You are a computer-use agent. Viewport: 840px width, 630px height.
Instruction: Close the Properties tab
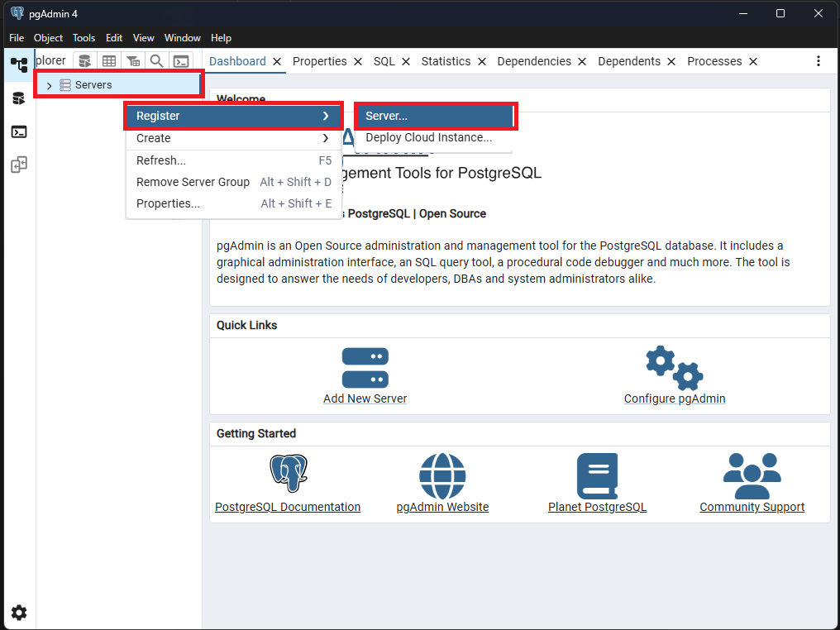(358, 62)
